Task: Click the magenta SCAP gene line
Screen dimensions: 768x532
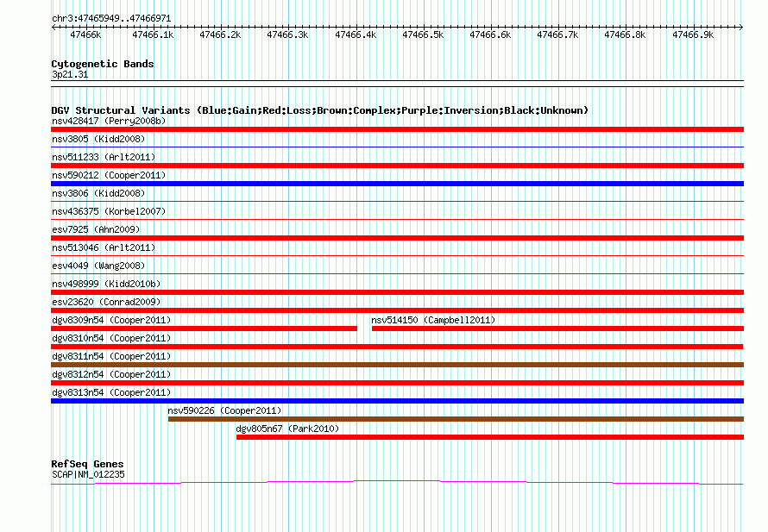Action: coord(397,483)
